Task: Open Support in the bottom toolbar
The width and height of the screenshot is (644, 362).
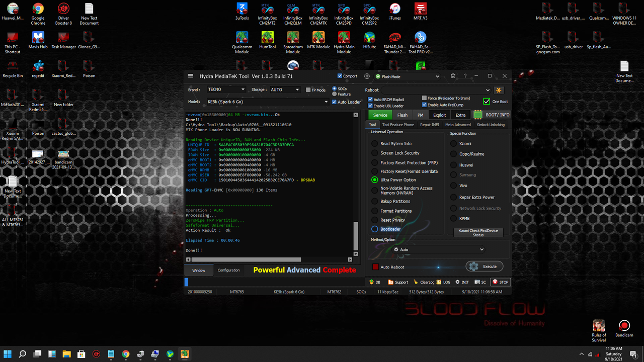Action: (x=398, y=282)
